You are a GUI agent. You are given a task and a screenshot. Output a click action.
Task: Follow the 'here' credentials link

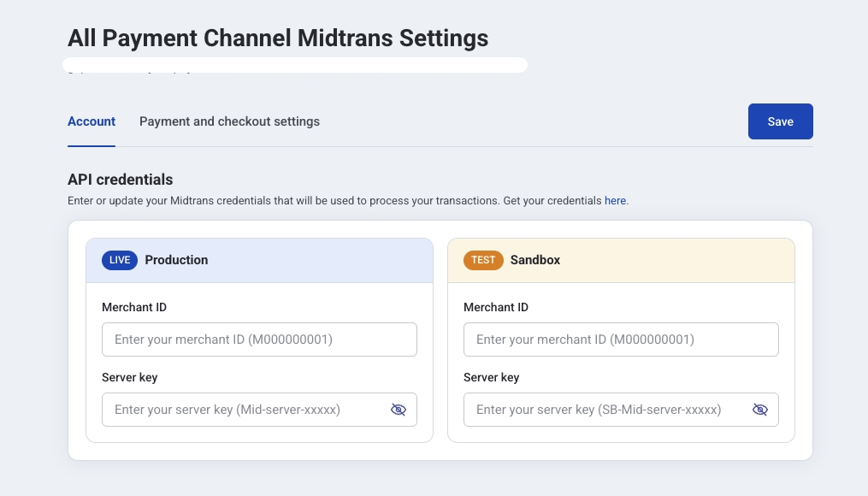615,200
